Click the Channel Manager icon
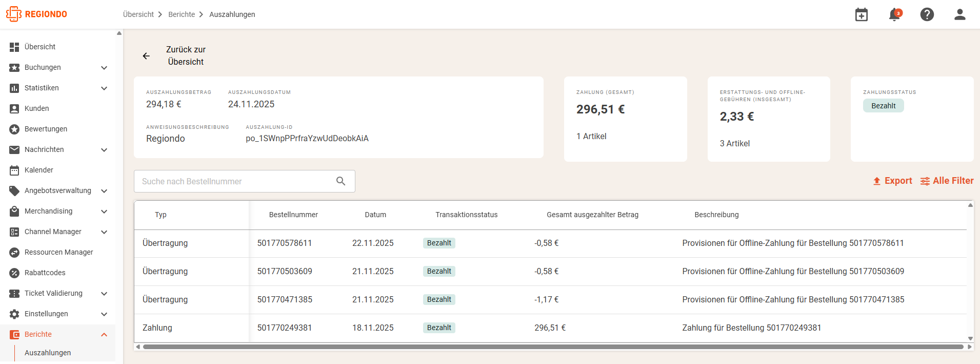980x364 pixels. (x=14, y=232)
